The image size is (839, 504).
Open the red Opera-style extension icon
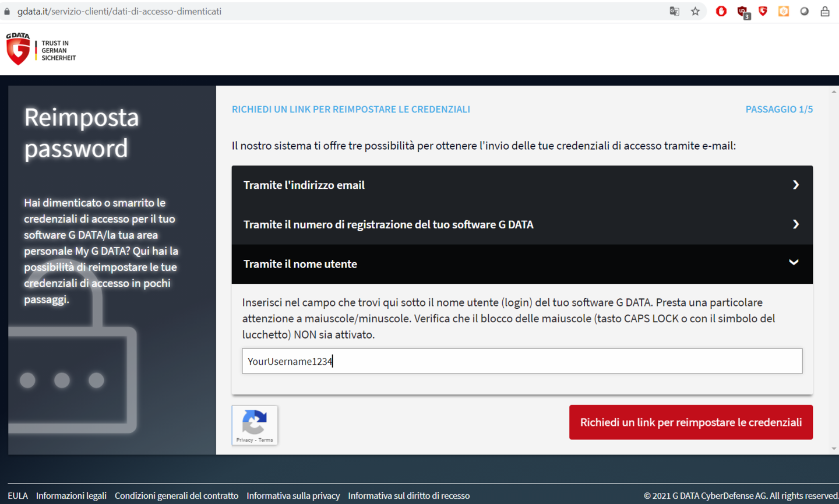(x=721, y=11)
